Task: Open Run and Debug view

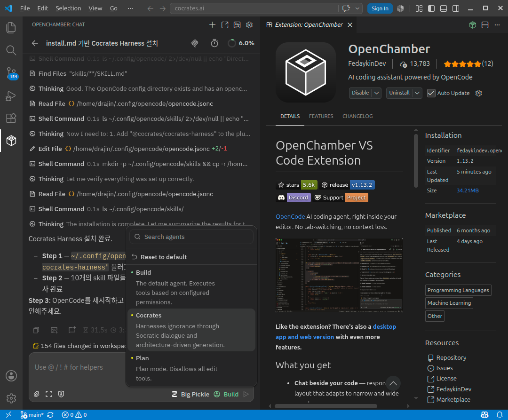Action: pos(11,96)
